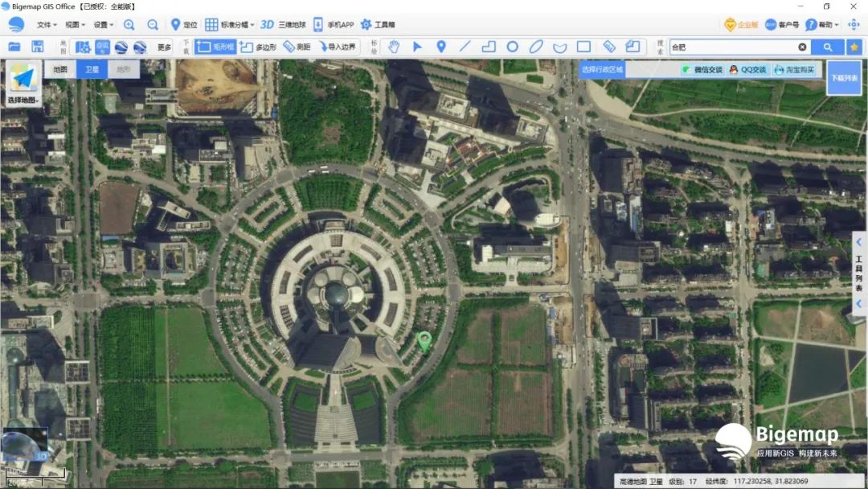This screenshot has height=489, width=868.
Task: Open the 手机APP download option
Action: pos(334,24)
